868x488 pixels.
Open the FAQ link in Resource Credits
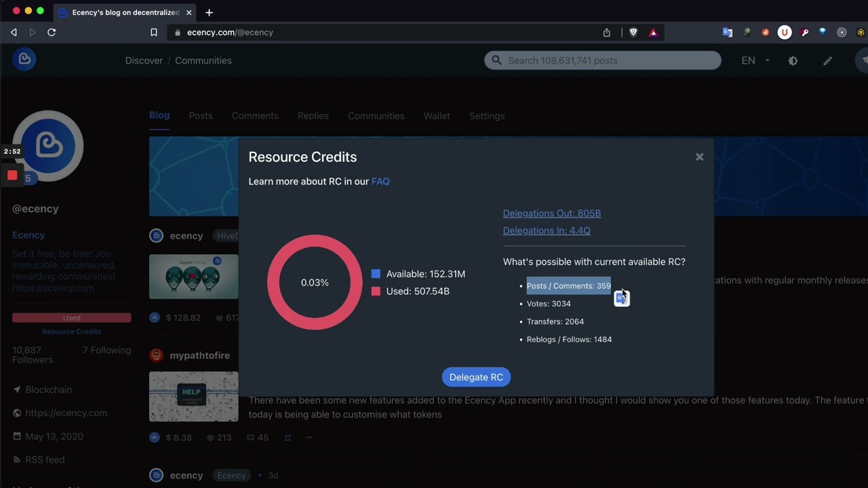(x=380, y=182)
